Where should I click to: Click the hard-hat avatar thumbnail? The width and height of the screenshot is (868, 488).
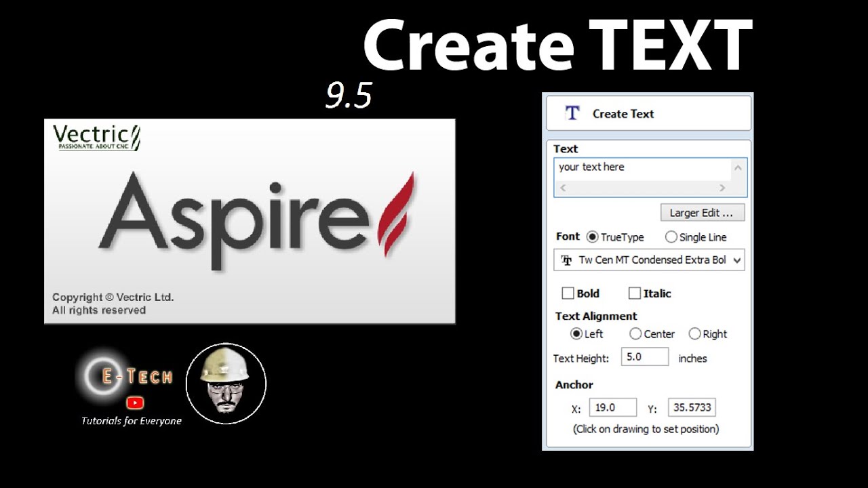click(x=226, y=384)
